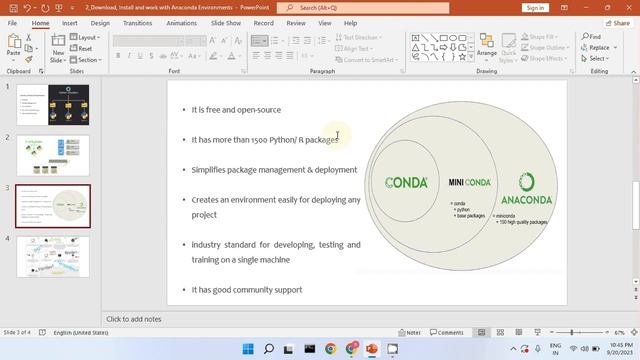
Task: Toggle Italic formatting
Action: coord(129,56)
